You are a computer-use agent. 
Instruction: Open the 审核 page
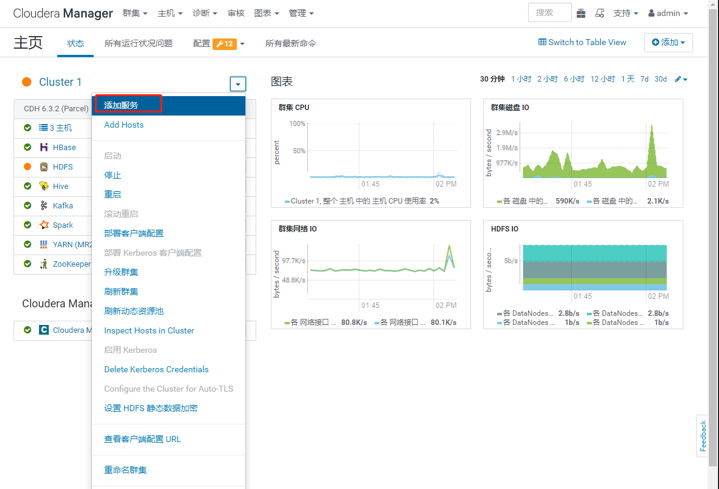(236, 13)
